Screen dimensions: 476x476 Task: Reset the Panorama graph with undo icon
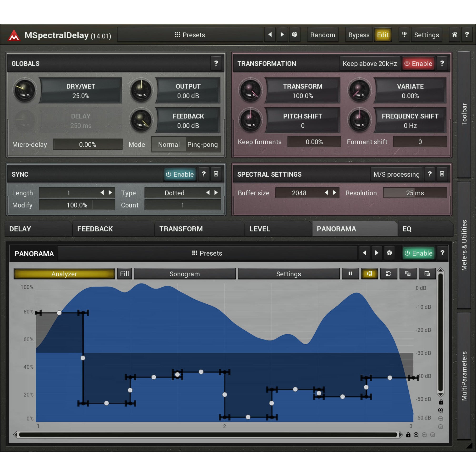[389, 274]
